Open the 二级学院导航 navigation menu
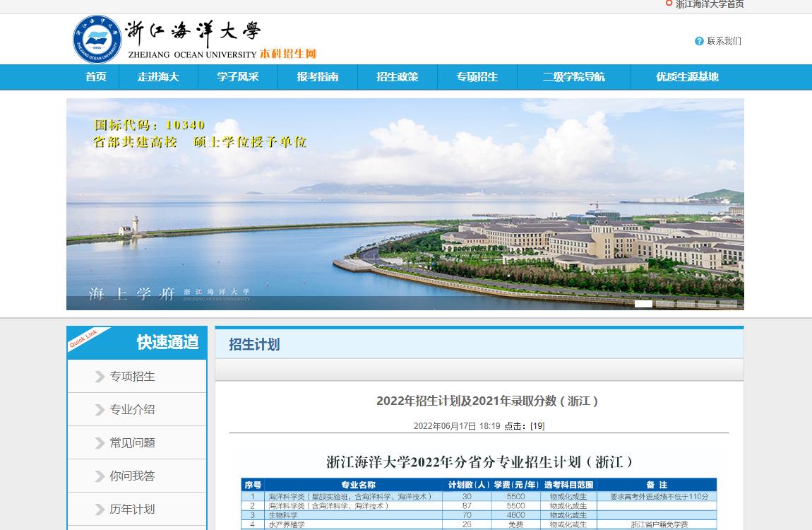The image size is (812, 530). 574,77
